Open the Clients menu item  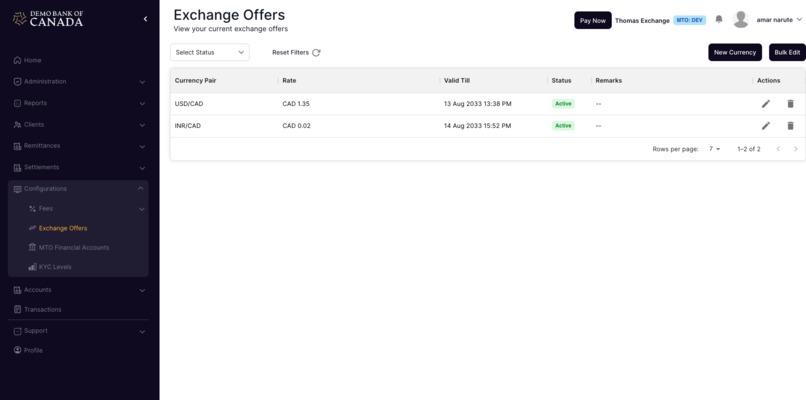point(34,125)
